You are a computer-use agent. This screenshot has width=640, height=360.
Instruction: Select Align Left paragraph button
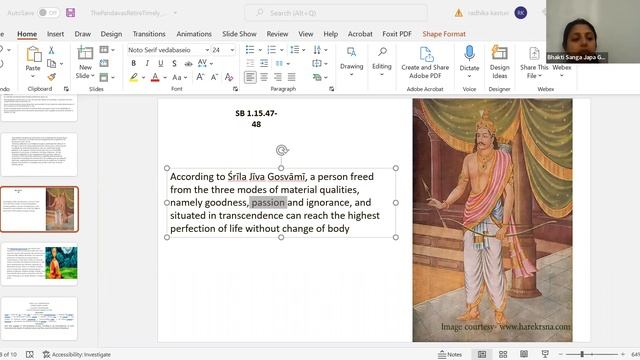pos(250,77)
